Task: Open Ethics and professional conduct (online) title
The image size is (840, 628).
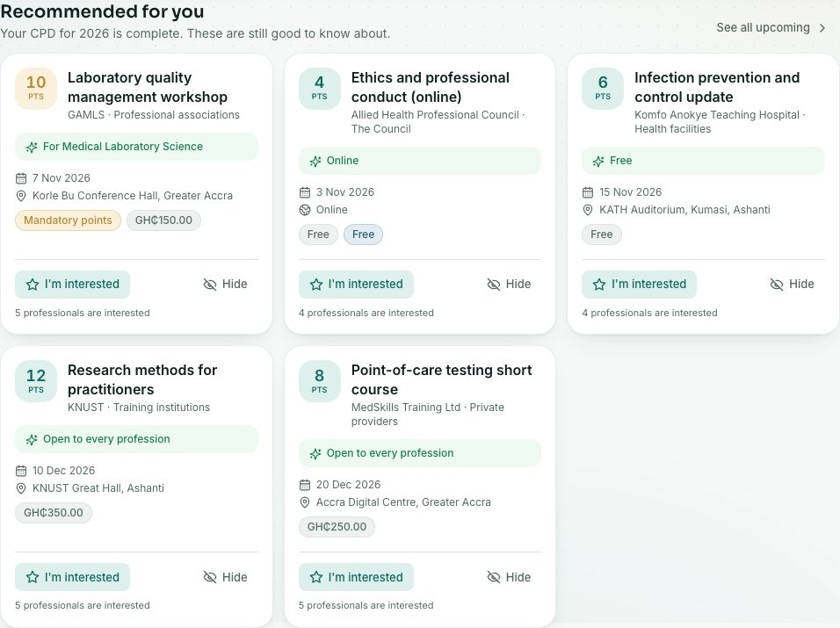Action: point(431,87)
